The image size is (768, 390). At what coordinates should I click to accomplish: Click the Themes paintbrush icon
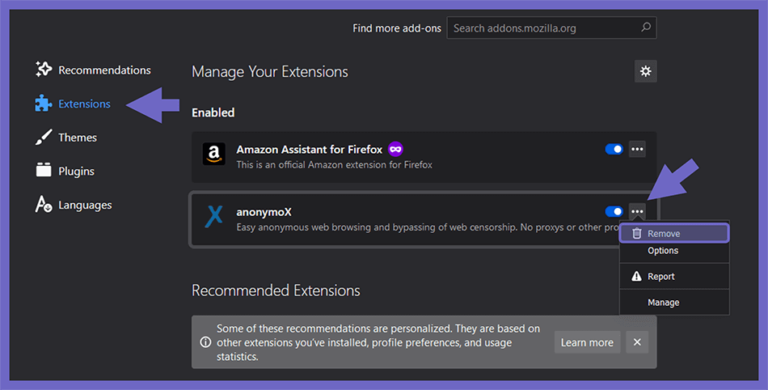(43, 137)
